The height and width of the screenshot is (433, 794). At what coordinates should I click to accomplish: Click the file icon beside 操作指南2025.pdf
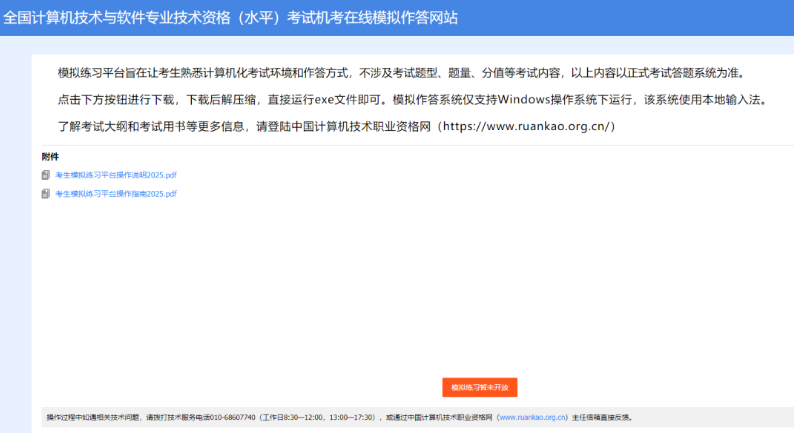pyautogui.click(x=45, y=194)
